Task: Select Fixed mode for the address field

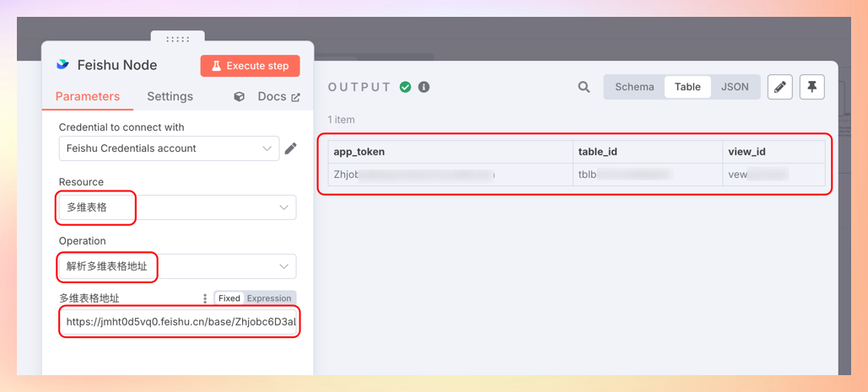Action: 229,298
